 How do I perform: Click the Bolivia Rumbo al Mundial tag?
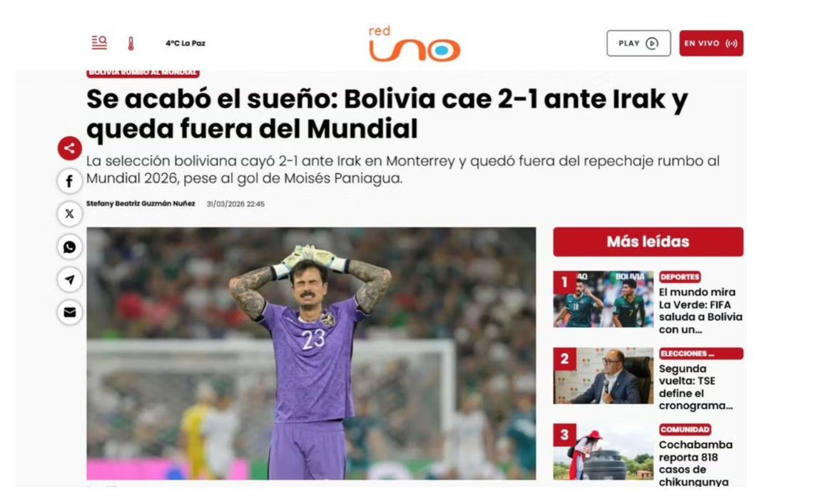pyautogui.click(x=143, y=73)
